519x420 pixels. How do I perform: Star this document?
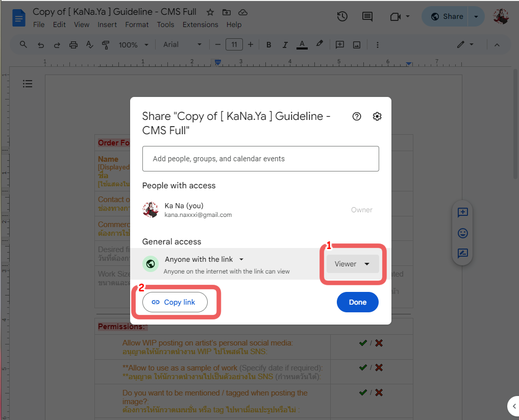coord(210,12)
